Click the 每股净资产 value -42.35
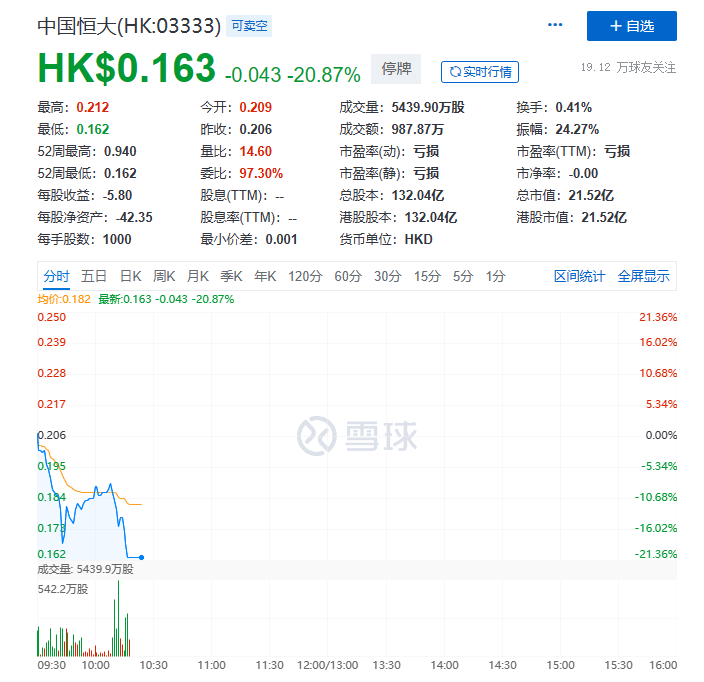This screenshot has height=682, width=704. click(134, 217)
